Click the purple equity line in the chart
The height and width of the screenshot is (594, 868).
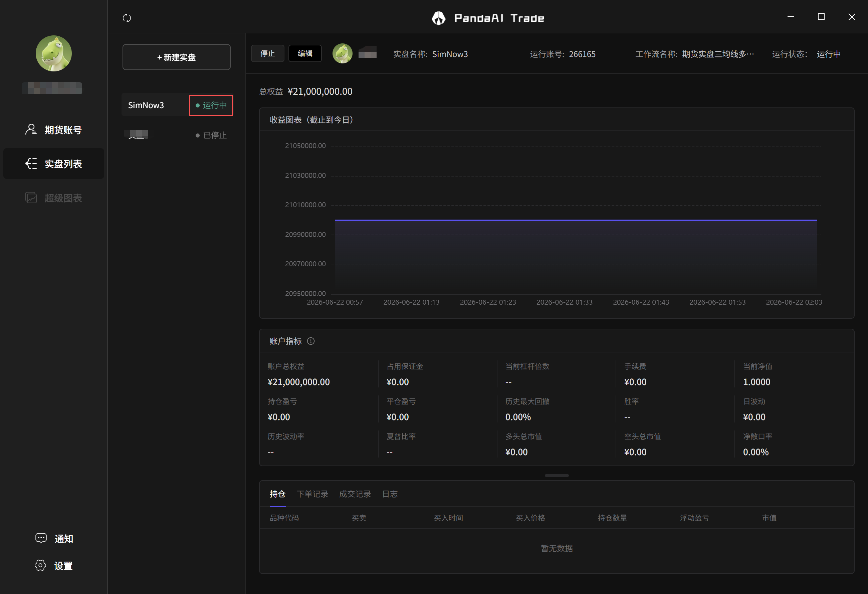pyautogui.click(x=576, y=220)
